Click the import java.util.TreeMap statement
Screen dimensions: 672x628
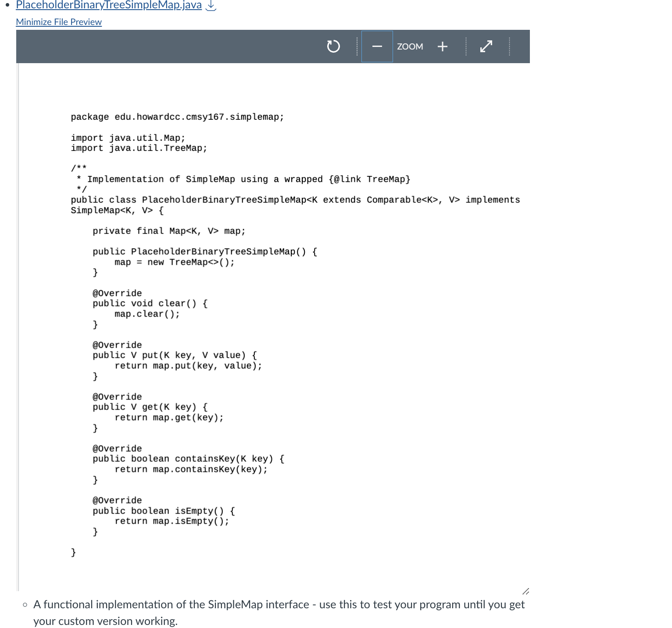pyautogui.click(x=139, y=148)
